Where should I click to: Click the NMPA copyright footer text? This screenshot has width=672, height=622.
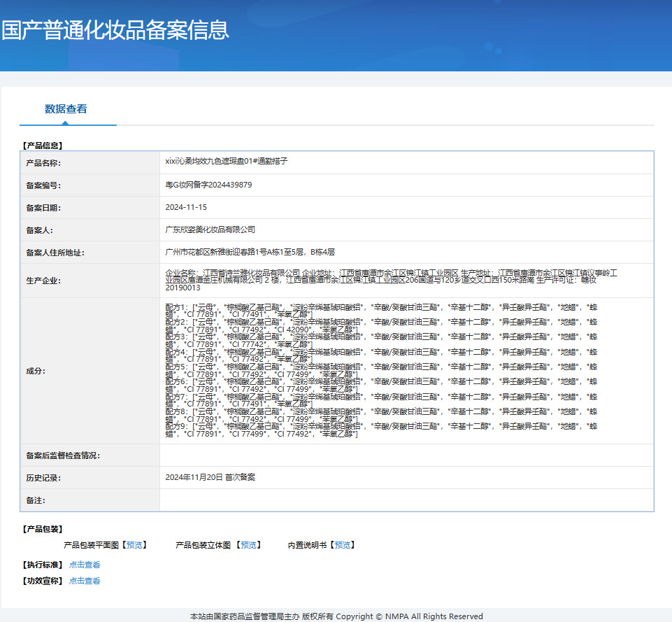click(336, 616)
